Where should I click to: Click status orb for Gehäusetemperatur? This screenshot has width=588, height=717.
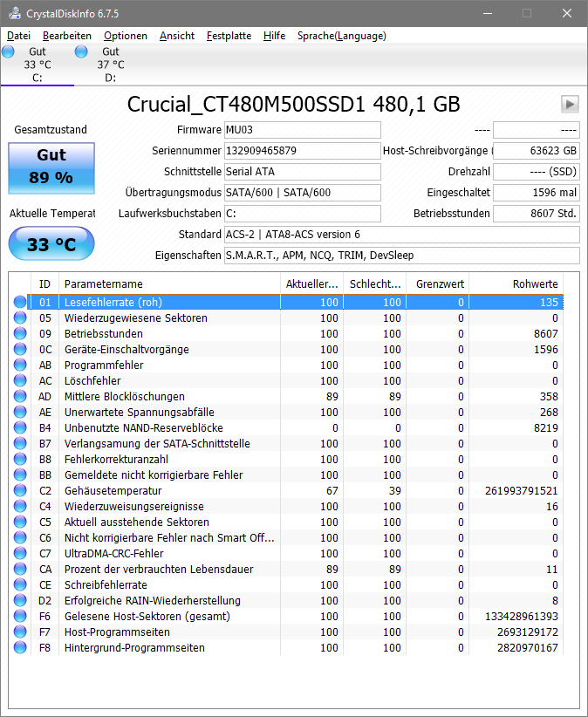click(20, 490)
